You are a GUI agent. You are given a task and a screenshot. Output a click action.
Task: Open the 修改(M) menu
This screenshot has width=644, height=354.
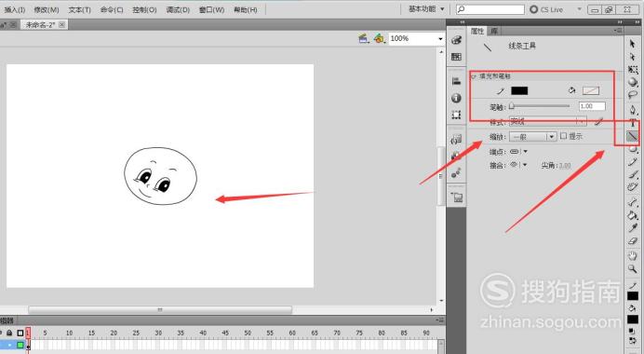(x=46, y=9)
